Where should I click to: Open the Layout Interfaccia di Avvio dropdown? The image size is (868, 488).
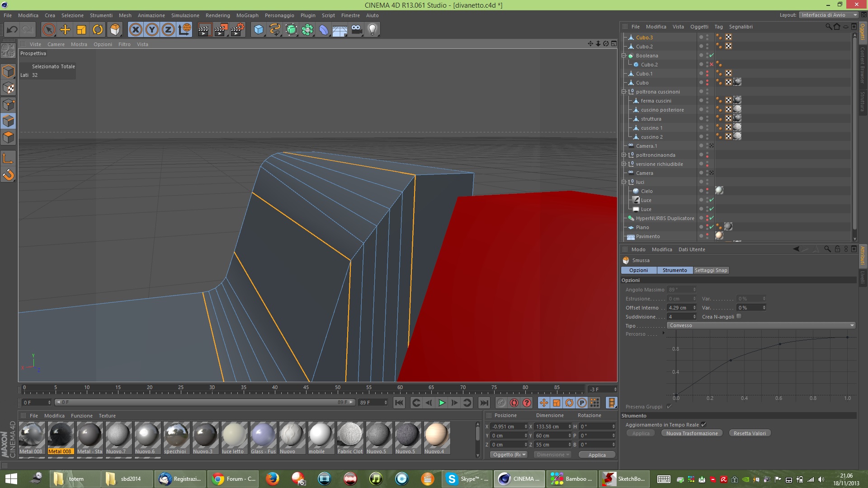828,15
